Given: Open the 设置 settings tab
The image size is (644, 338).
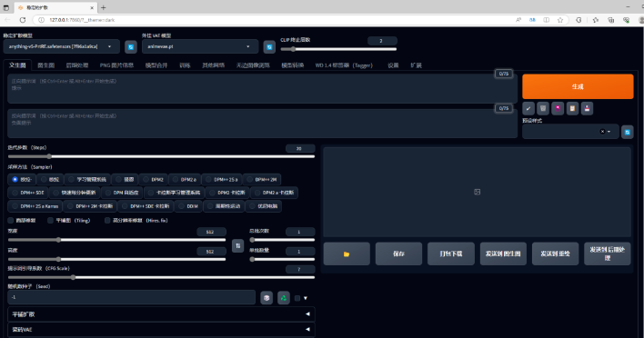Looking at the screenshot, I should coord(393,65).
